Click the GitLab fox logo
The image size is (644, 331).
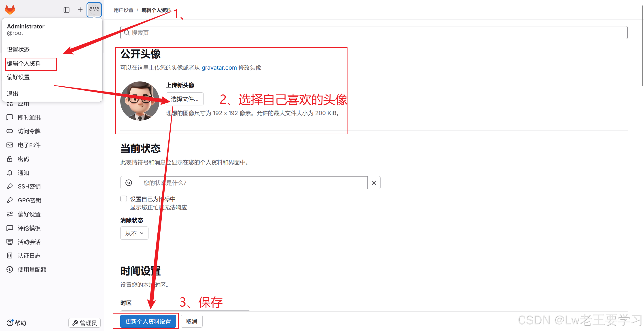point(10,9)
